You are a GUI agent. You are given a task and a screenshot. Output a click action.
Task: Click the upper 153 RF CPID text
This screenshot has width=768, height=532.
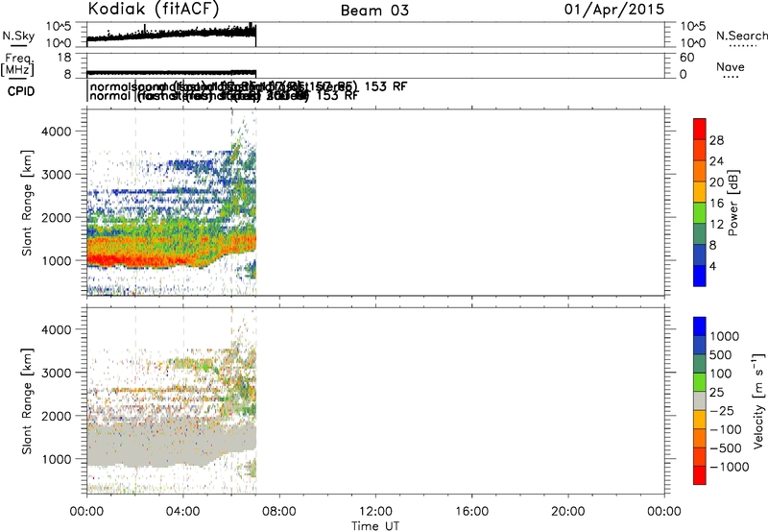(x=386, y=86)
